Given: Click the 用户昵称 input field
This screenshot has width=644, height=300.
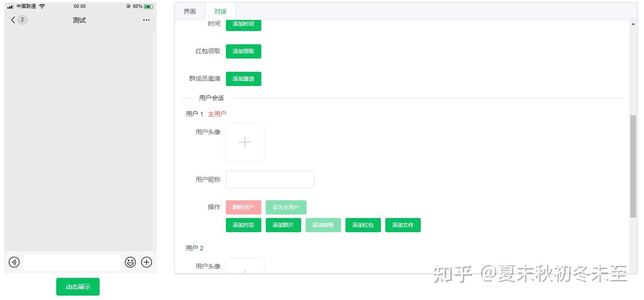Looking at the screenshot, I should click(270, 179).
